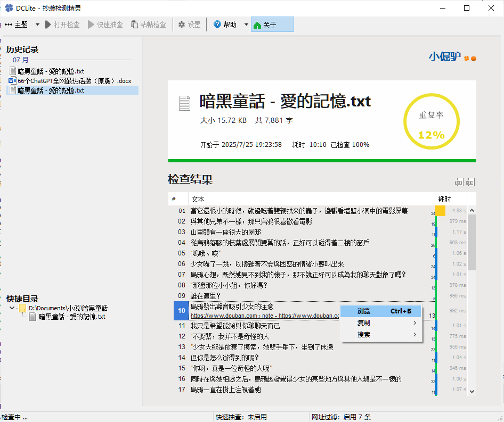
Task: Open the 搜索 submenu in context menu
Action: pos(381,335)
